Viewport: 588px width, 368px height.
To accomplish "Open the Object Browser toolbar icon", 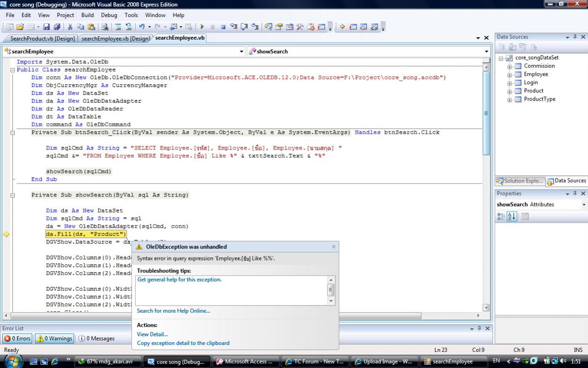I will (289, 27).
